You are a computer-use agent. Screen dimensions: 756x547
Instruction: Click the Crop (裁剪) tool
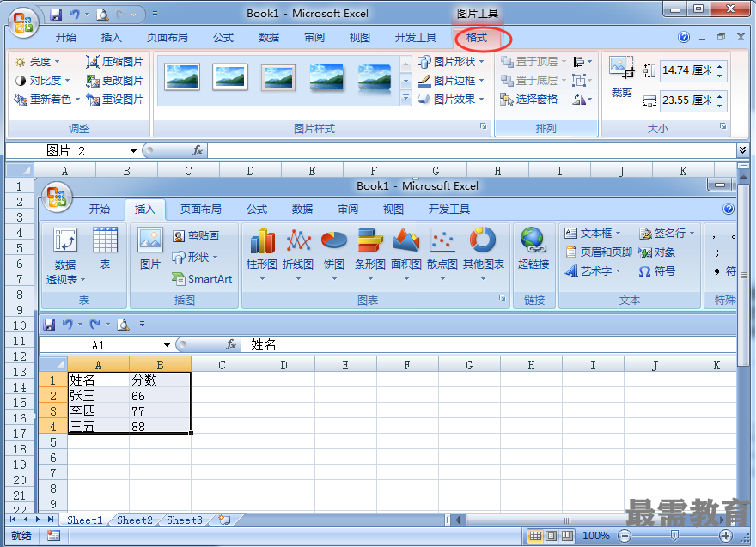(x=621, y=77)
